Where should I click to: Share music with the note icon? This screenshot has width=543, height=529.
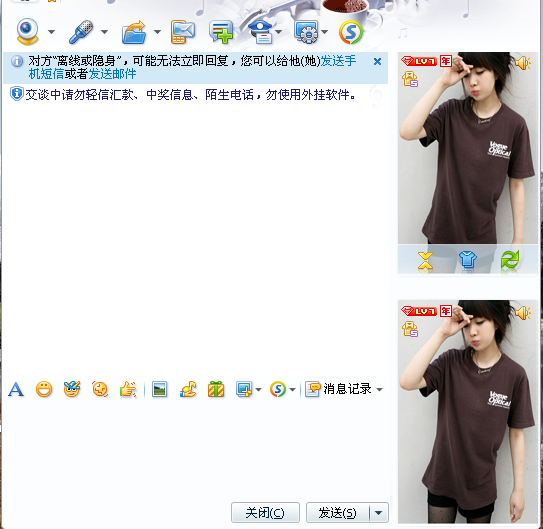(x=188, y=389)
